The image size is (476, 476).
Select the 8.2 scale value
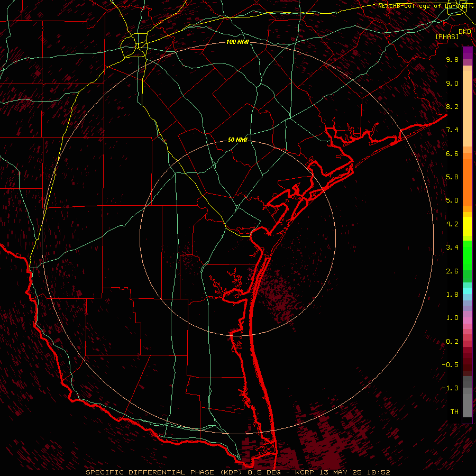point(452,106)
